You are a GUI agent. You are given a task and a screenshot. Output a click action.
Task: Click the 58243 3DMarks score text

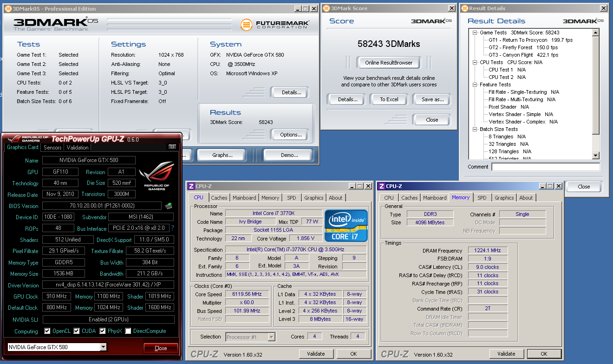(389, 44)
